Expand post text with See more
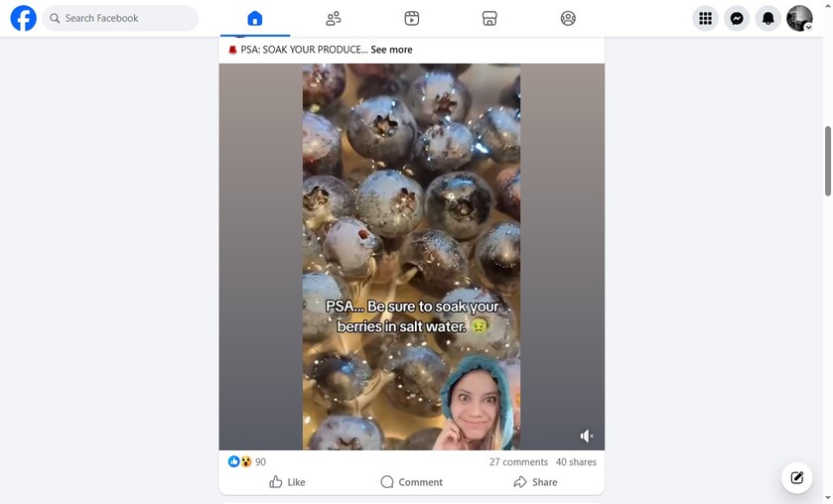 [391, 50]
